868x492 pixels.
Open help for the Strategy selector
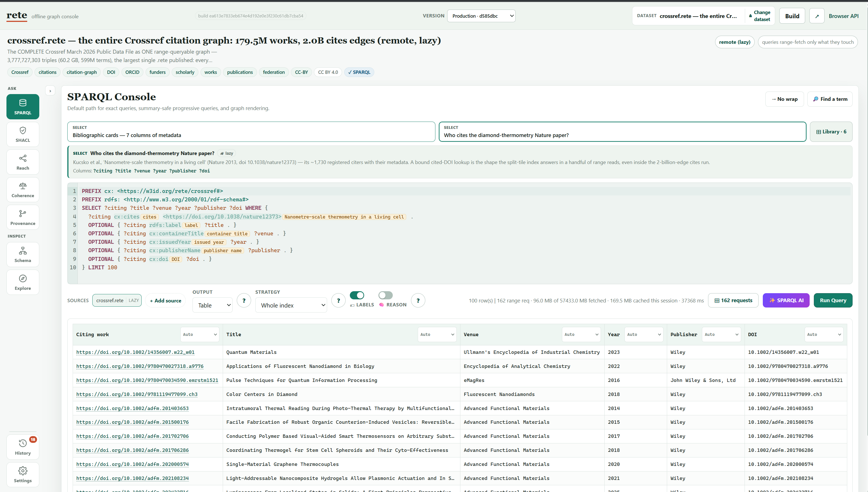(x=339, y=300)
